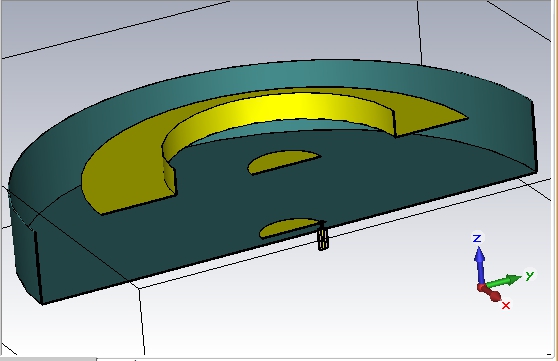
Task: Click the 'y' axis label
Action: click(530, 275)
